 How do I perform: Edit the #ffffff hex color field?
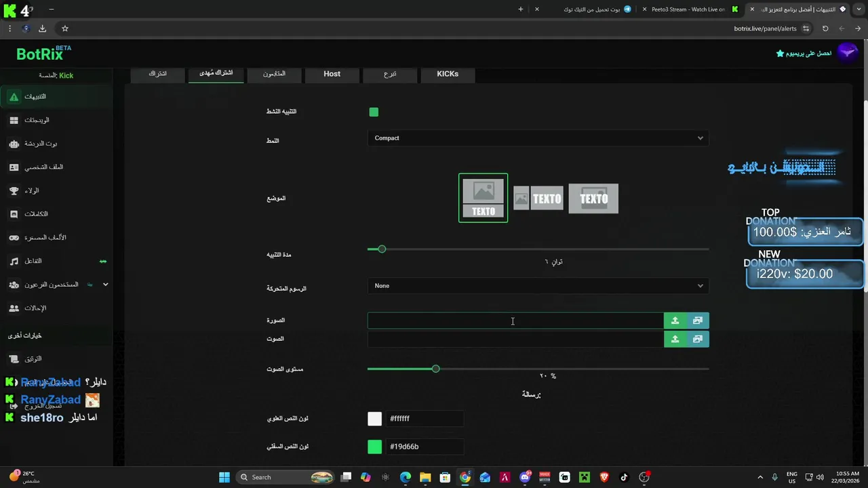coord(425,419)
